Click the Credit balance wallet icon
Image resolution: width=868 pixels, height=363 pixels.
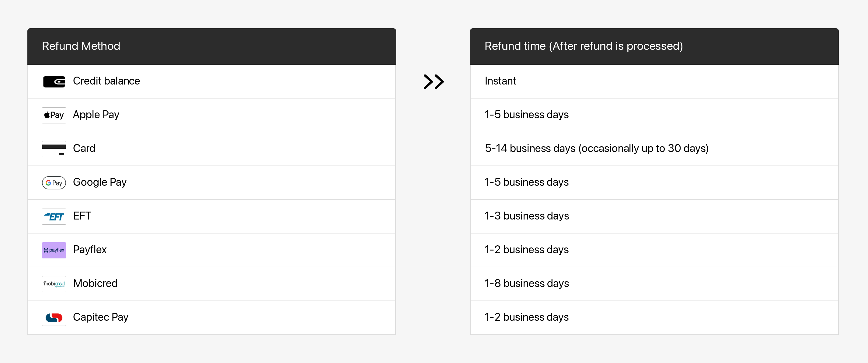pyautogui.click(x=54, y=81)
